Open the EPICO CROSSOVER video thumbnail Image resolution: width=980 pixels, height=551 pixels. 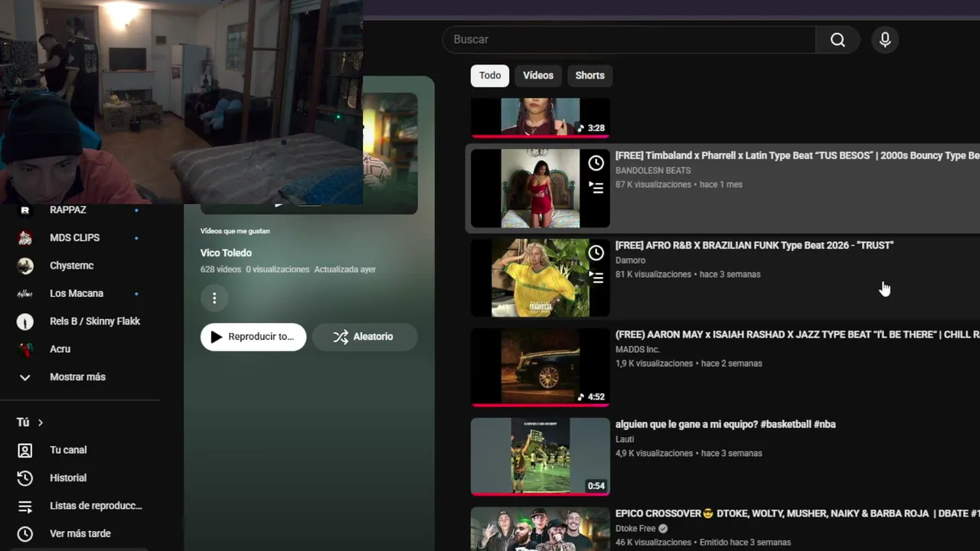(x=541, y=529)
